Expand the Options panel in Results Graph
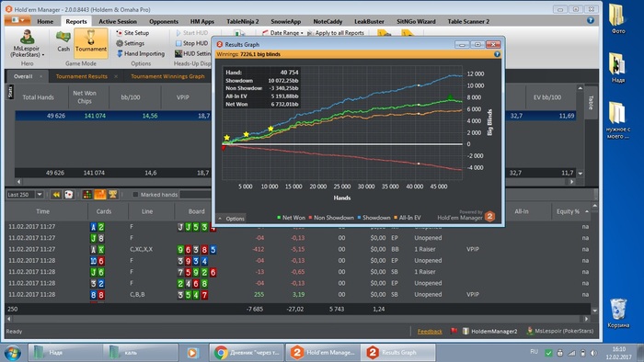The height and width of the screenshot is (362, 644). point(231,219)
